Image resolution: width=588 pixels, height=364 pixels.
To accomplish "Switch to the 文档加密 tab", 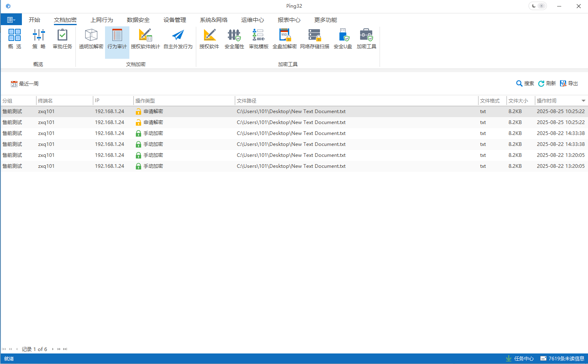I will pyautogui.click(x=65, y=20).
